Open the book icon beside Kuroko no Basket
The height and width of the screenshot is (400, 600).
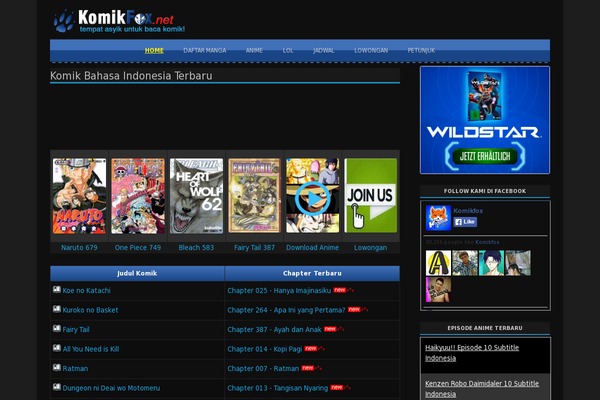point(57,309)
